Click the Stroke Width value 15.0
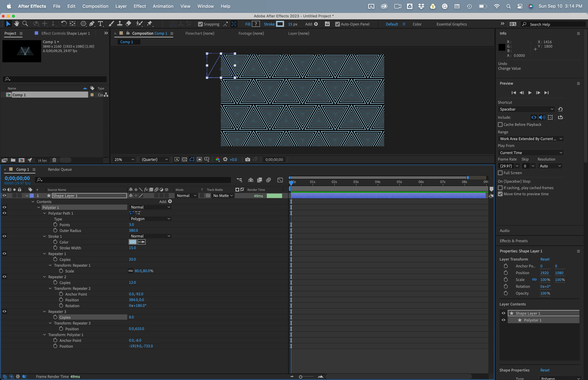588x380 pixels. coord(132,248)
